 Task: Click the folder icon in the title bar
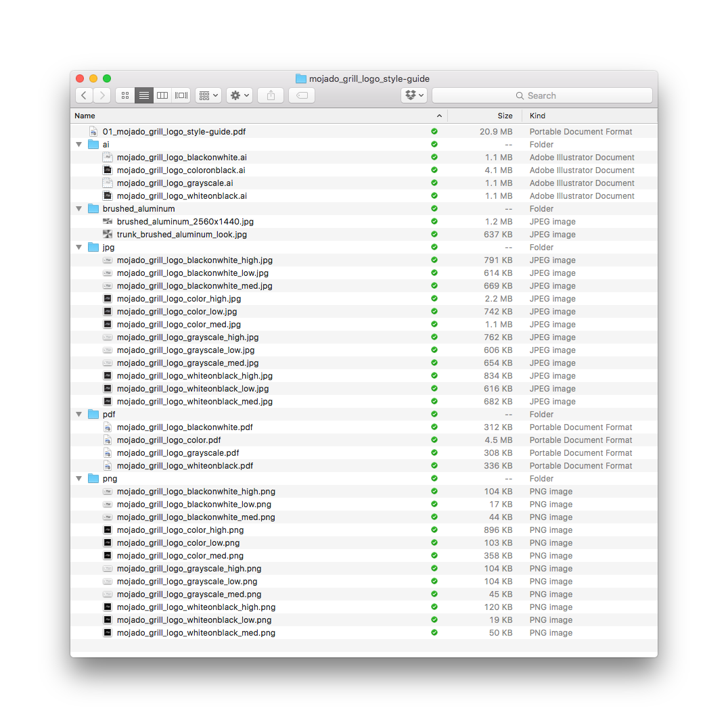click(301, 79)
